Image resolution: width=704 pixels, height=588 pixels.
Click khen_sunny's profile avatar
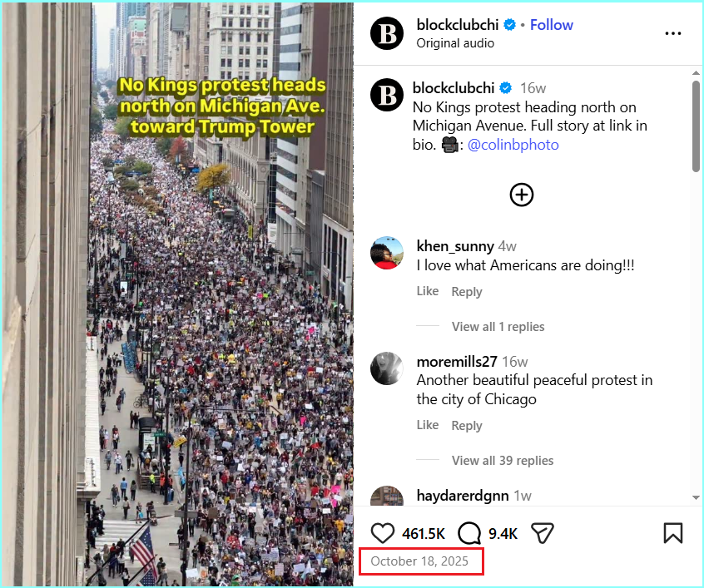387,253
